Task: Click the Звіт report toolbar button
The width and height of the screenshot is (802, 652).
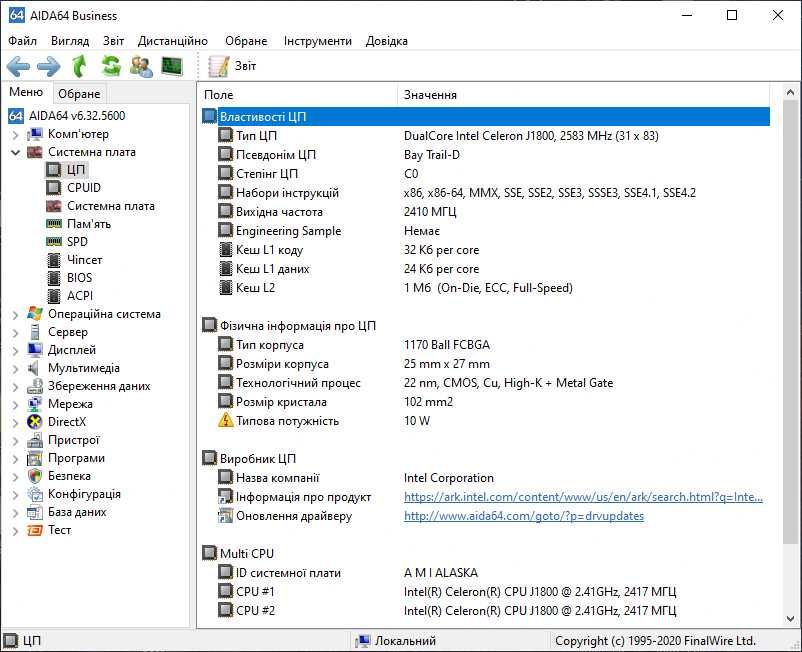Action: tap(232, 66)
